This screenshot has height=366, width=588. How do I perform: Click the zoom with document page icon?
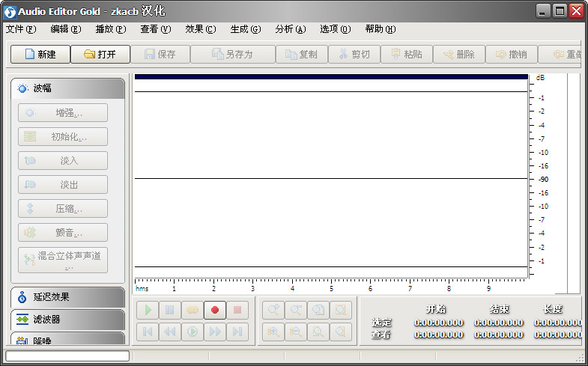pyautogui.click(x=318, y=310)
